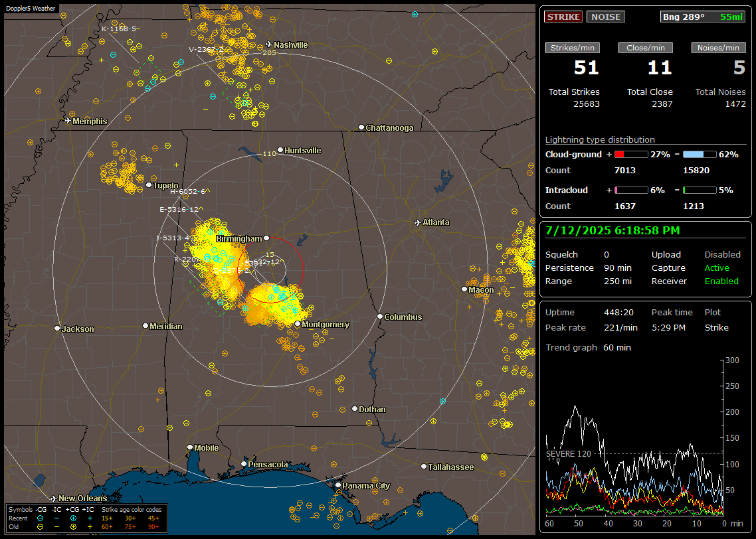The width and height of the screenshot is (756, 539).
Task: Click the New Orleans airport plane icon
Action: (54, 498)
